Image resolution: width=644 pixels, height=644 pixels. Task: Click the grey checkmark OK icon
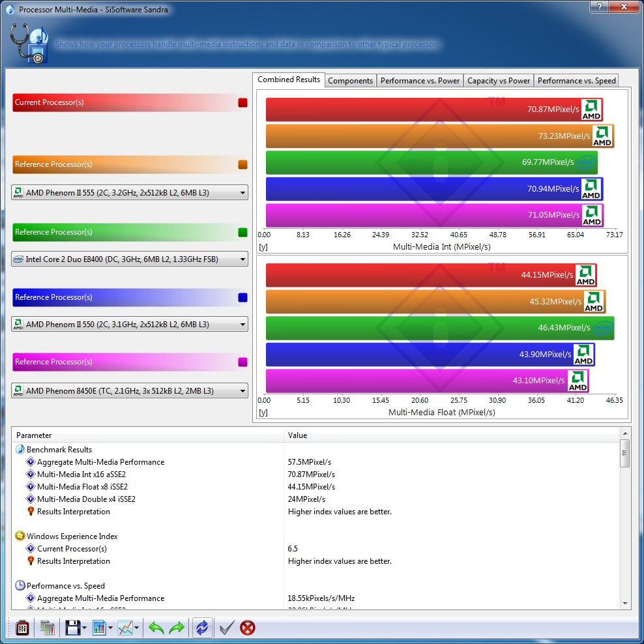(x=227, y=628)
